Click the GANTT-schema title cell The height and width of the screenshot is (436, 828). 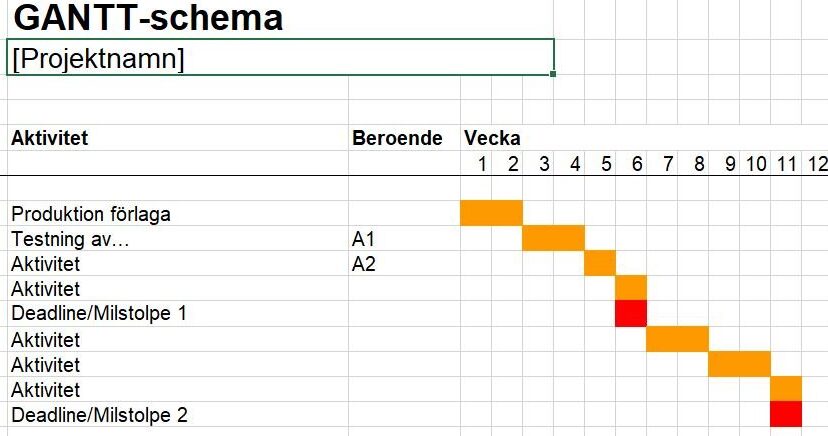pyautogui.click(x=148, y=17)
